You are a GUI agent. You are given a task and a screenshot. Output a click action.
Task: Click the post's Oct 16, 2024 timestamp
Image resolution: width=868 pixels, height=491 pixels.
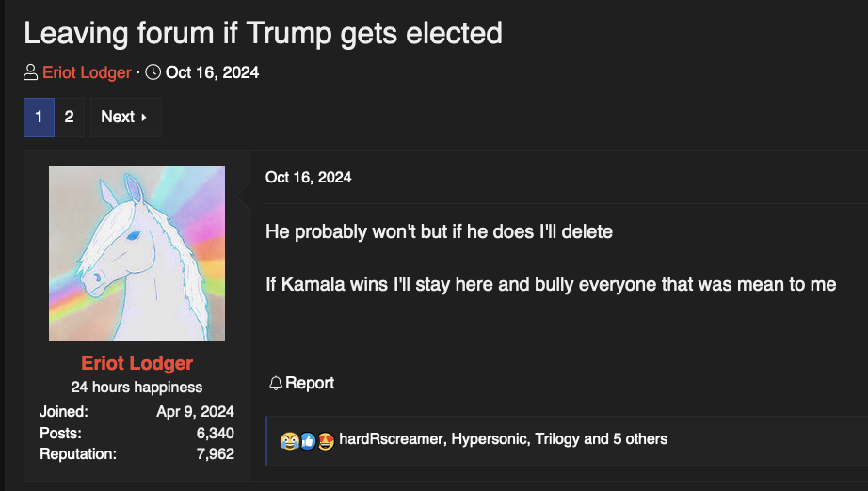[308, 177]
